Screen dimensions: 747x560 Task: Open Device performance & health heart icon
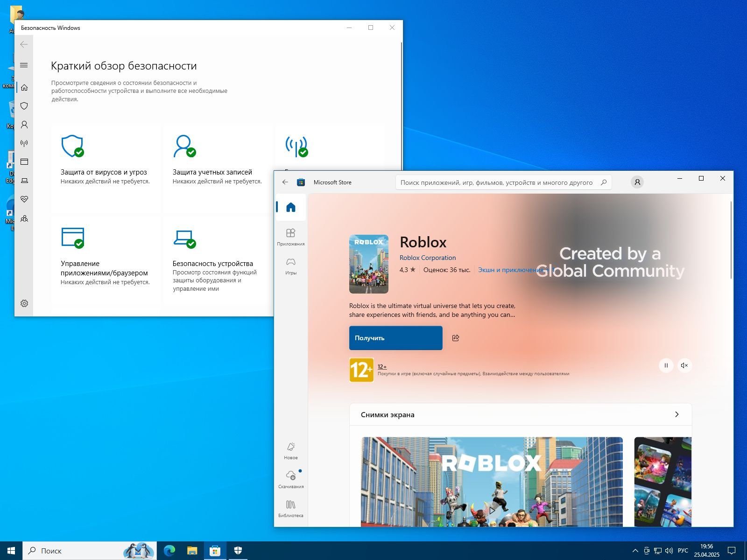(x=24, y=199)
